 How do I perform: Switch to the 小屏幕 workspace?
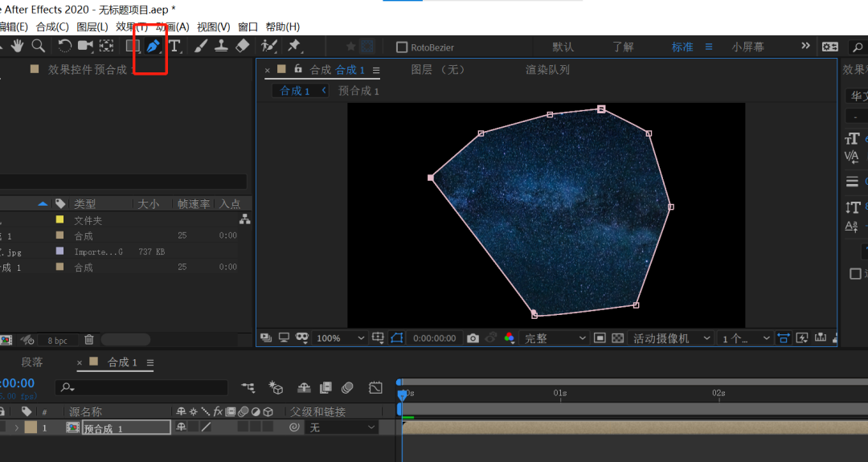[747, 47]
